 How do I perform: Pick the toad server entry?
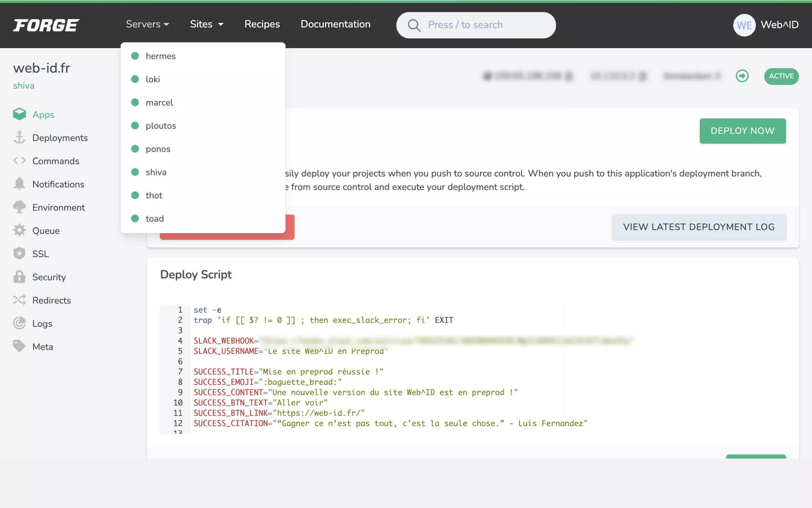click(x=155, y=219)
